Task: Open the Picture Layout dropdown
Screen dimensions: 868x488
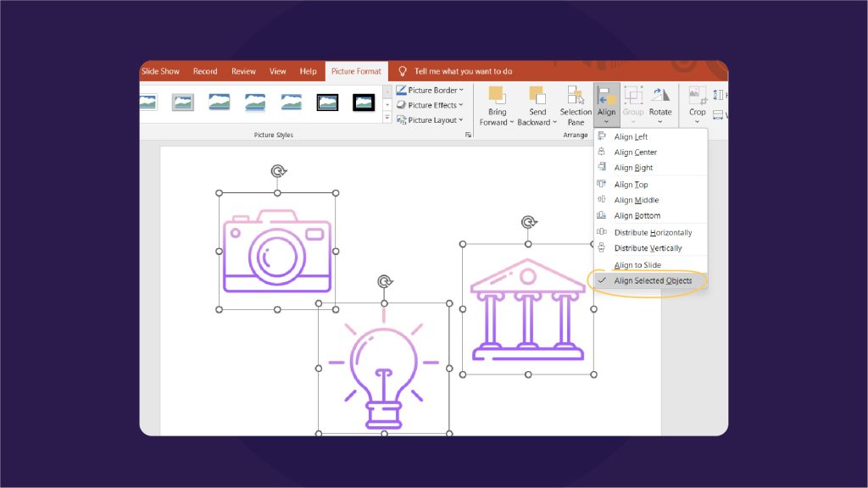Action: (x=430, y=120)
